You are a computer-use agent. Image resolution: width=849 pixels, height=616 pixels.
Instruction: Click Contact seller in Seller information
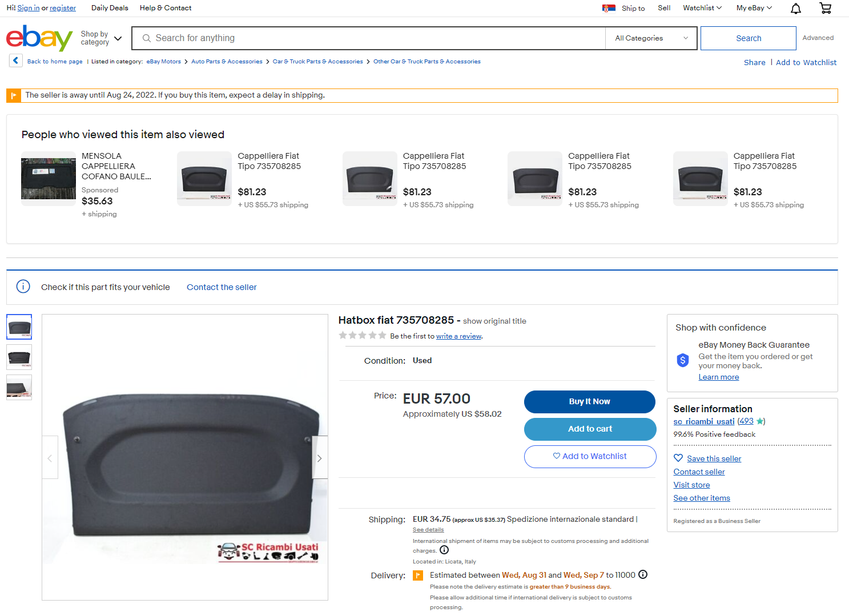(699, 472)
